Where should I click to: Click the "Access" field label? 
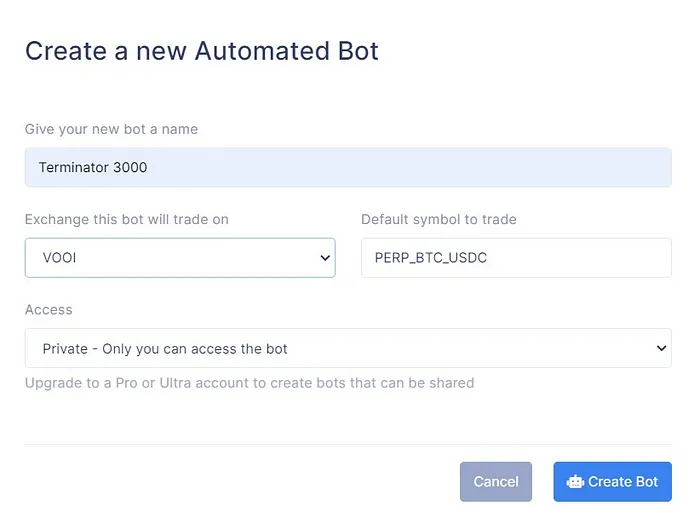(49, 310)
